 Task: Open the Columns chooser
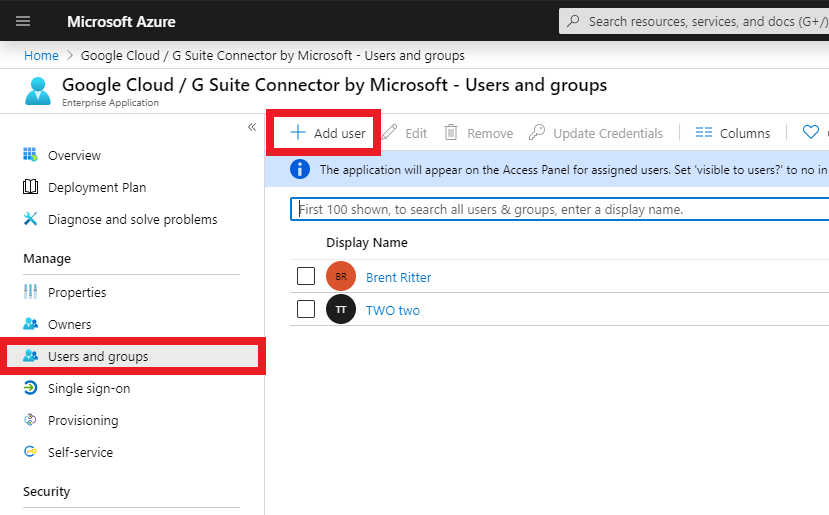733,133
